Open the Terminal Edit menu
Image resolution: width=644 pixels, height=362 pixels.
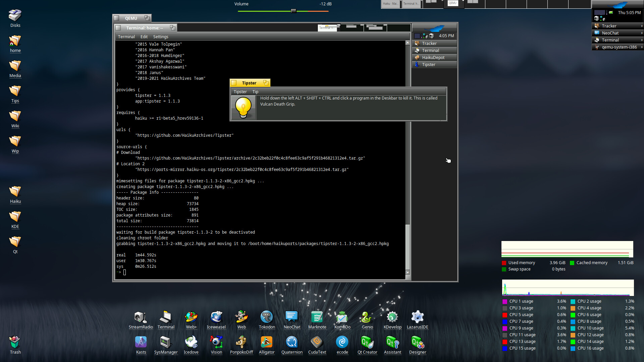144,37
